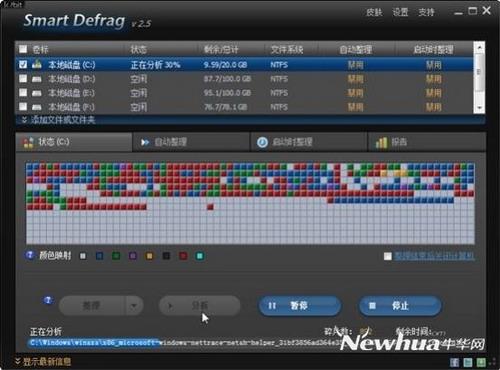500x370 pixels.
Task: Select the red color swatch in the legend
Action: pos(183,256)
